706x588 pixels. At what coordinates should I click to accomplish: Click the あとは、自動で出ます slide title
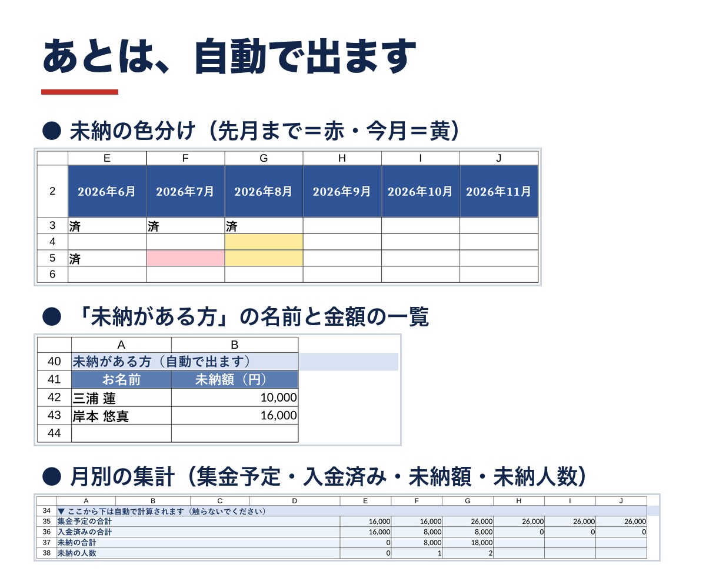tap(229, 57)
